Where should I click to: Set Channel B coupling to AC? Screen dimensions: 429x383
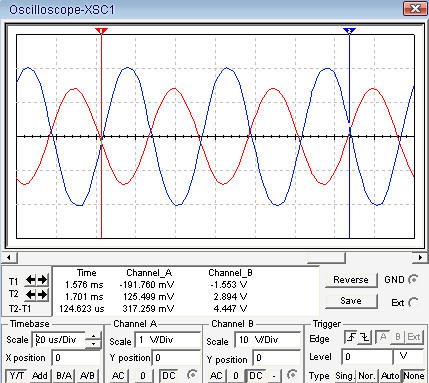pyautogui.click(x=216, y=376)
